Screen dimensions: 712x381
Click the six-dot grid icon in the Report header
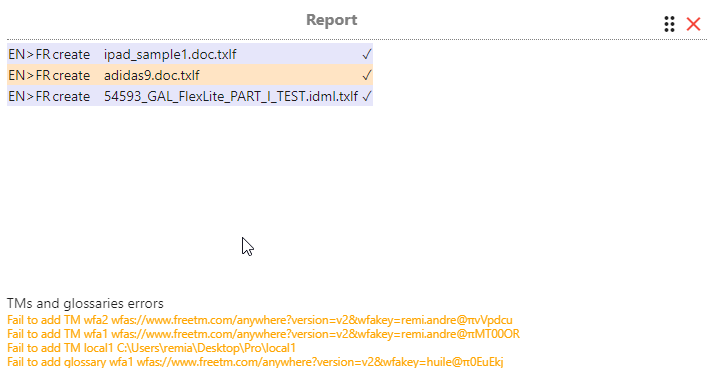669,24
